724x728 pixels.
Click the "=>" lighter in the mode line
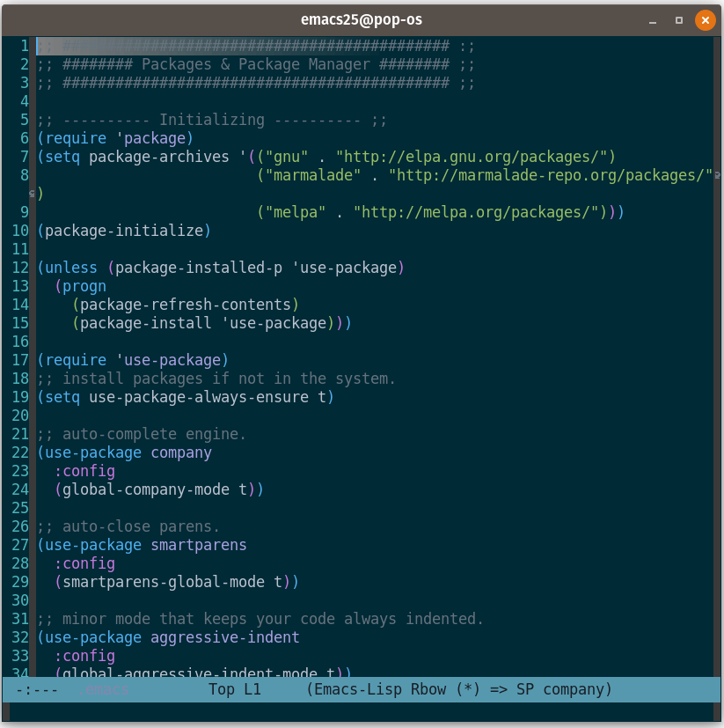(x=497, y=689)
